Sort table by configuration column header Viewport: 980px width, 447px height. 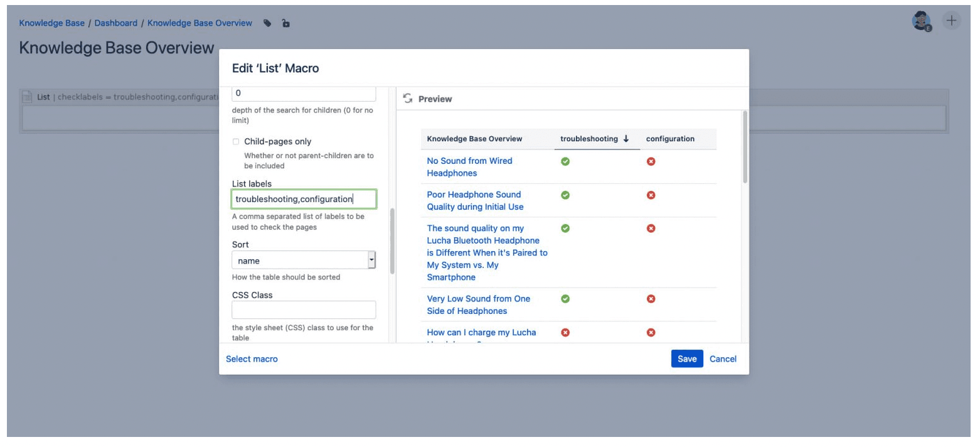tap(670, 139)
